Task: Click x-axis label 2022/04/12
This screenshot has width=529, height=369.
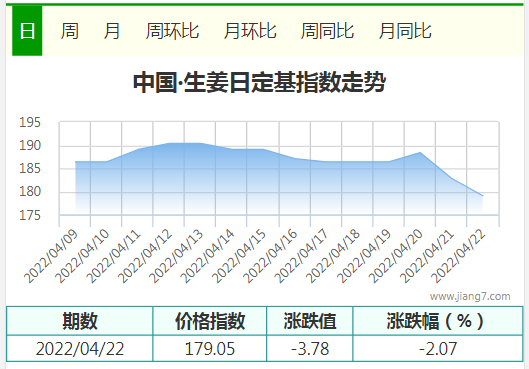Action: pos(145,256)
